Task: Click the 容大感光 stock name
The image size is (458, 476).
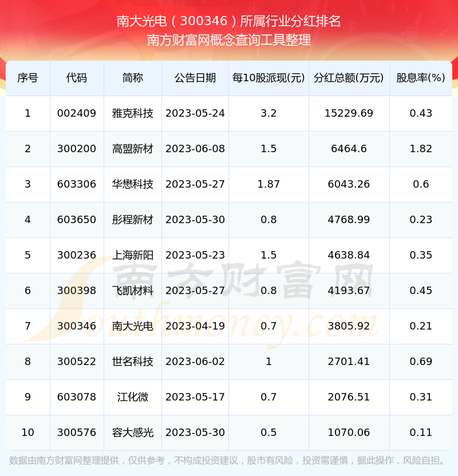Action: pyautogui.click(x=133, y=433)
